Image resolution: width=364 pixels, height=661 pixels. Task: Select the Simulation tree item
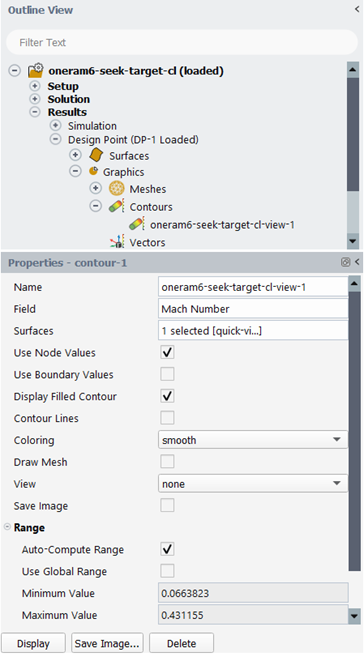92,126
